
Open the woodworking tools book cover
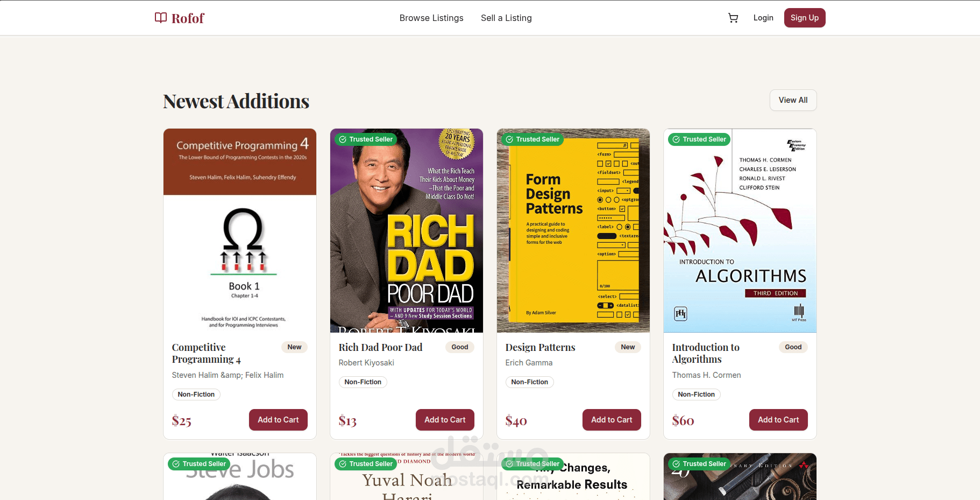tap(740, 477)
